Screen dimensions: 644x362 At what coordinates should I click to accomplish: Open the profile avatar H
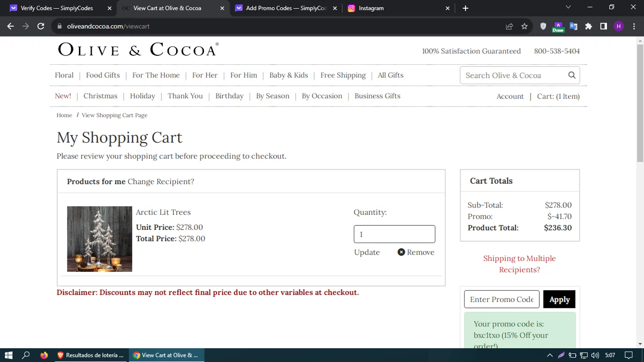(619, 26)
